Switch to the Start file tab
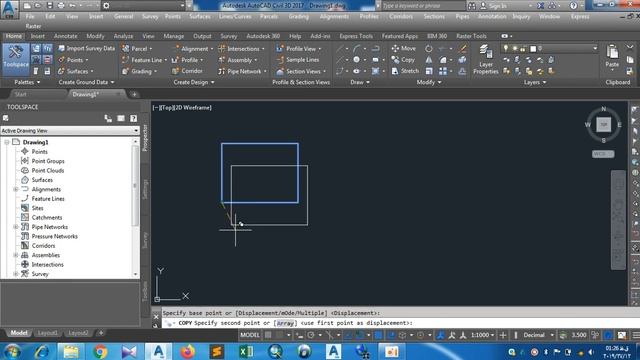 pos(20,94)
